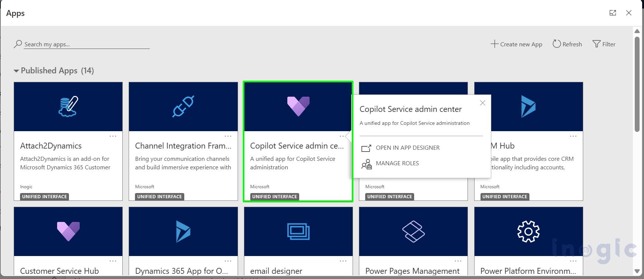The image size is (644, 279).
Task: Collapse the Published Apps section
Action: (x=16, y=71)
